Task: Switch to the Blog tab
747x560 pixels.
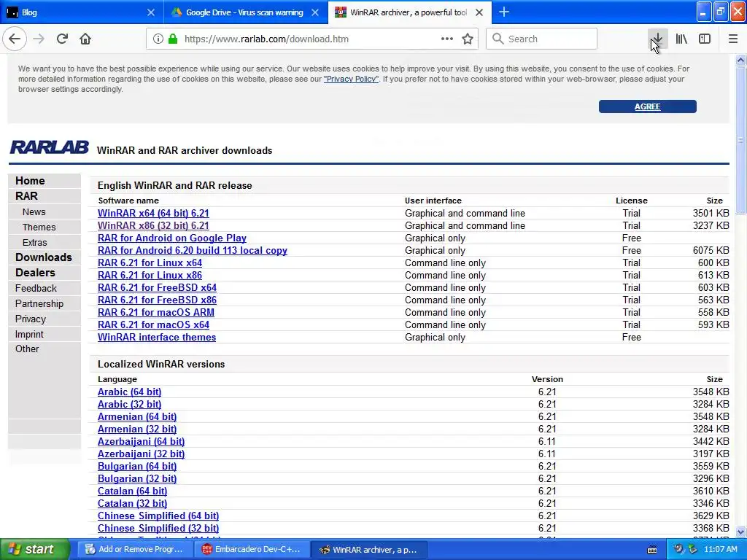Action: point(82,12)
